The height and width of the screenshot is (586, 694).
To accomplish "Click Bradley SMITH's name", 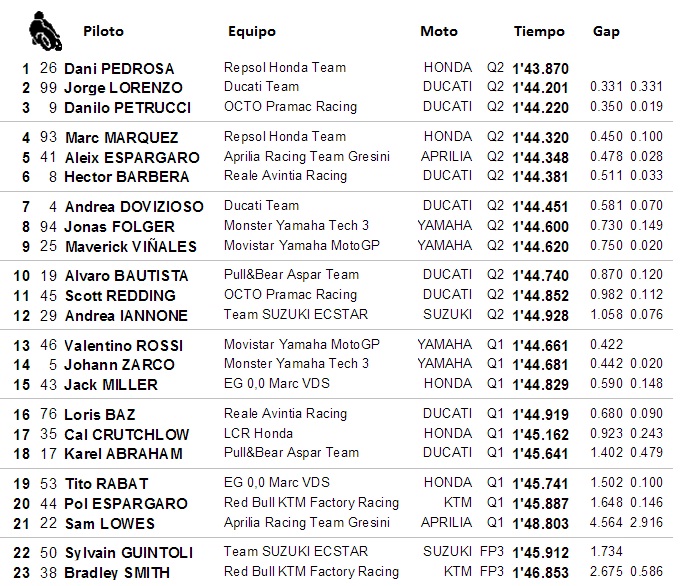I will 117,573.
